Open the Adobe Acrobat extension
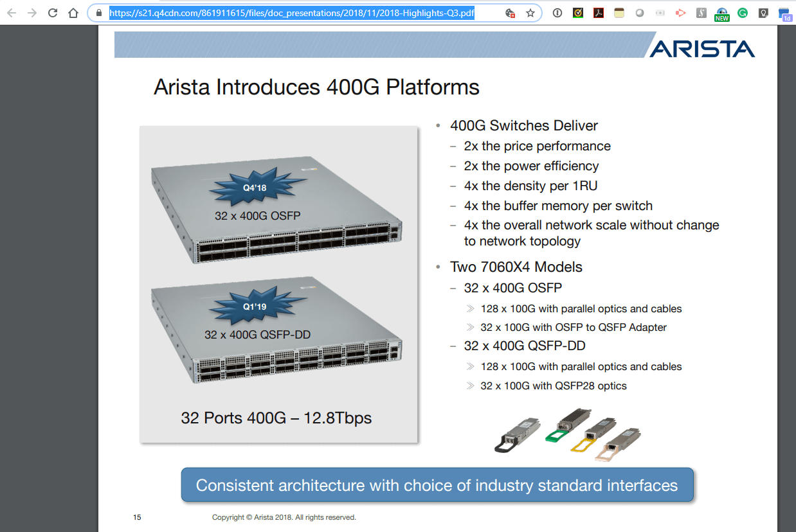Viewport: 796px width, 532px height. pyautogui.click(x=599, y=13)
